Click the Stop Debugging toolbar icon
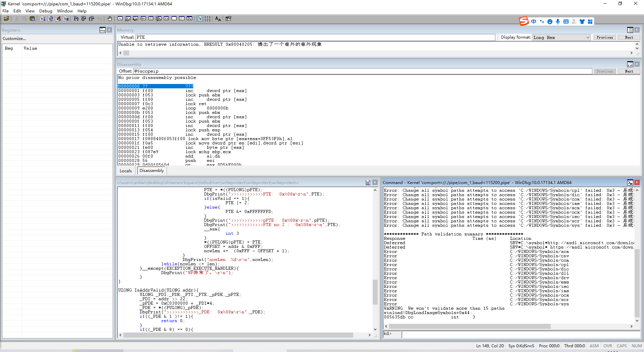644x352 pixels. click(58, 19)
